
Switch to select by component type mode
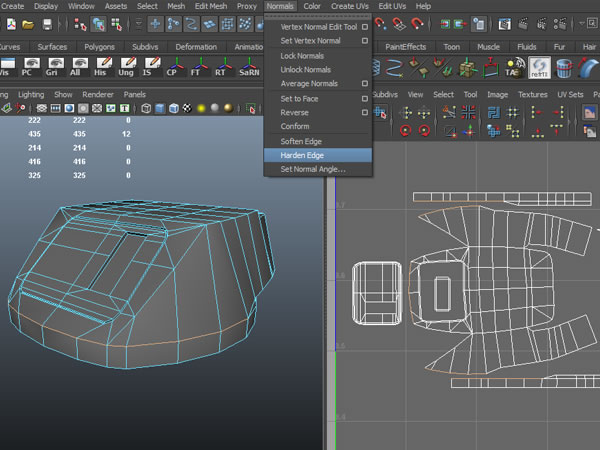[116, 24]
